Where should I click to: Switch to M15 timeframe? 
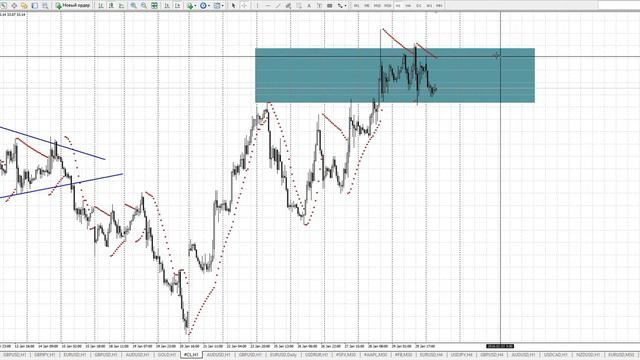(377, 6)
